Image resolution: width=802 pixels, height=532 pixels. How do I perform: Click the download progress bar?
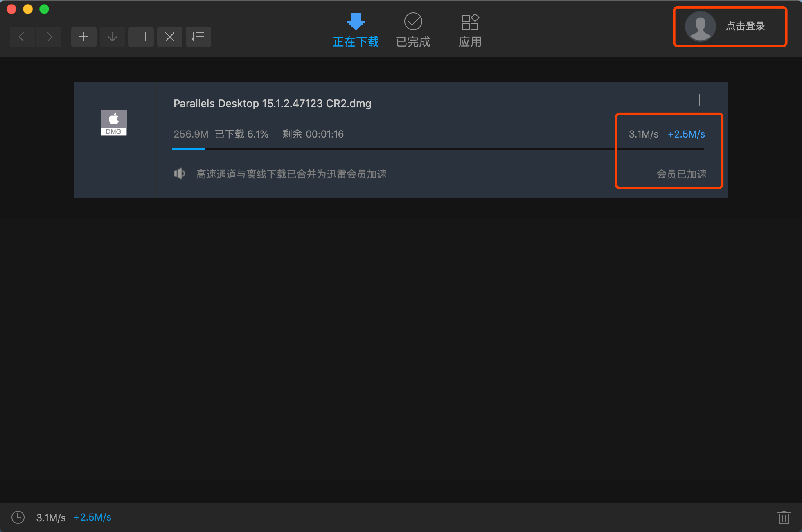tap(437, 149)
